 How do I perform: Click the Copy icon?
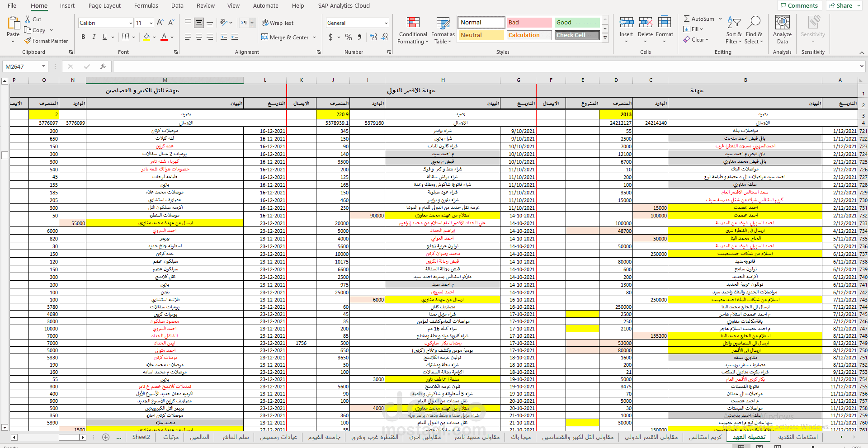pos(28,30)
